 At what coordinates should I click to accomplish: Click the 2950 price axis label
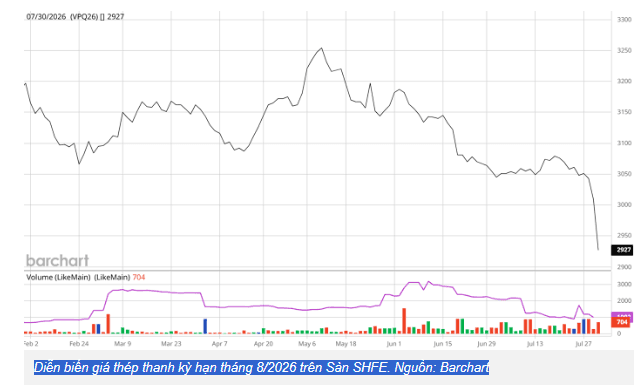point(624,236)
